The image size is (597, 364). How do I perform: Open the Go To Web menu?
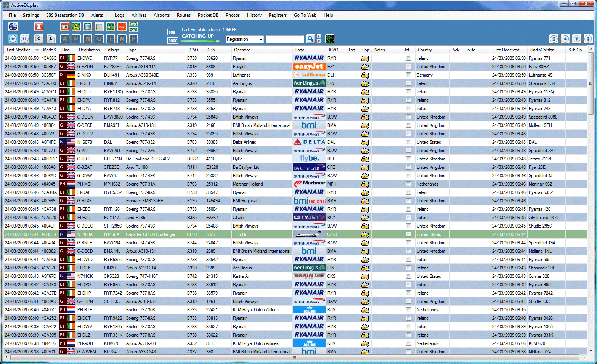(305, 15)
